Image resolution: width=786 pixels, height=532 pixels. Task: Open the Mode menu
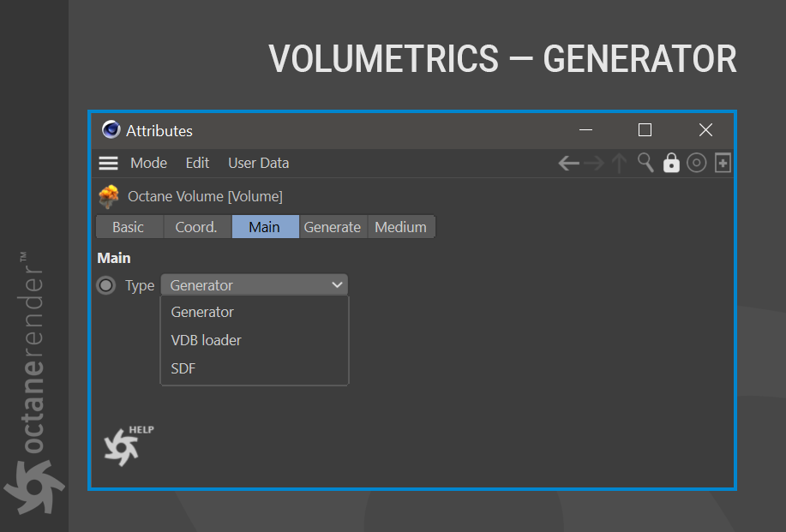click(149, 164)
